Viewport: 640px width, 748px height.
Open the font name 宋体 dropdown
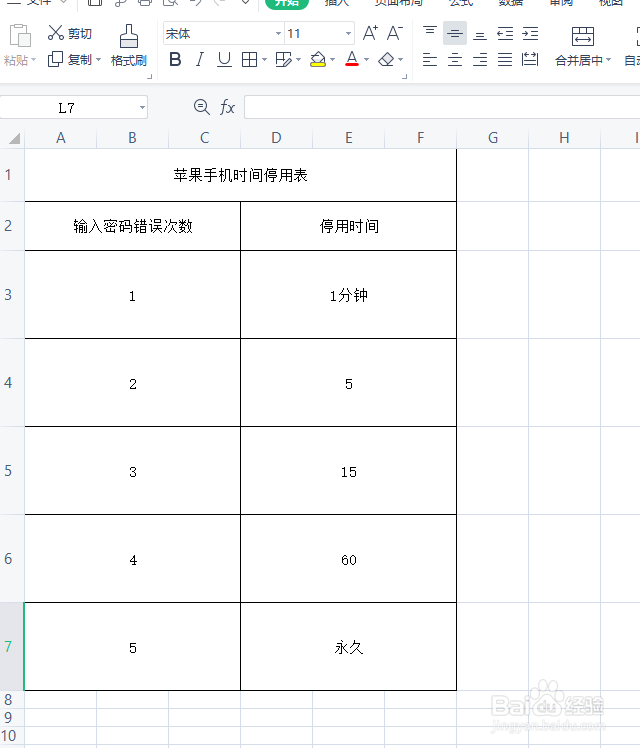(279, 33)
